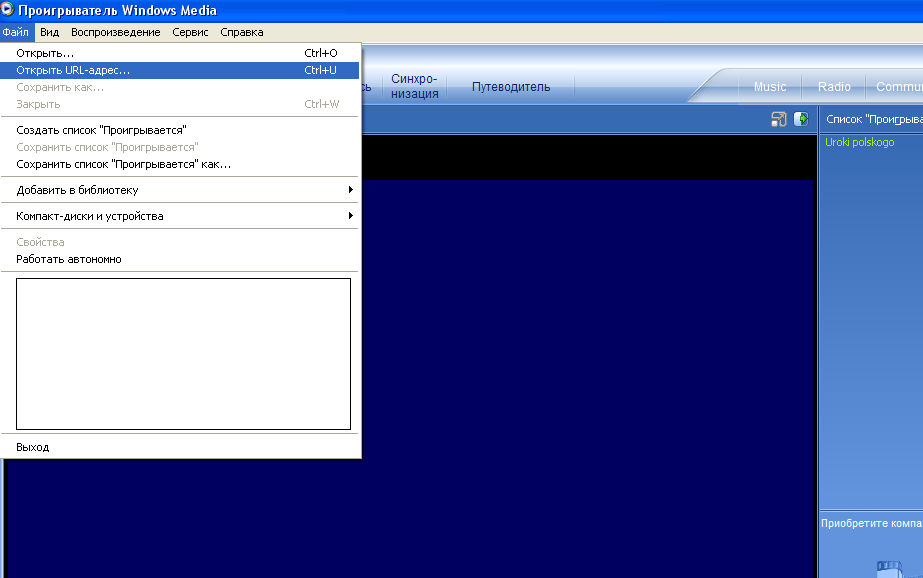
Task: Toggle the playlist pane with the green arrow icon
Action: (x=801, y=119)
